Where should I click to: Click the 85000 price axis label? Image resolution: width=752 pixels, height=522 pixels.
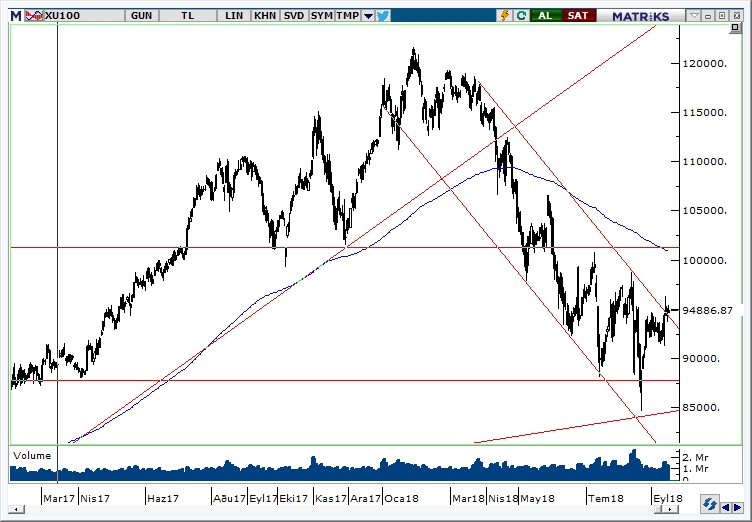tap(702, 408)
